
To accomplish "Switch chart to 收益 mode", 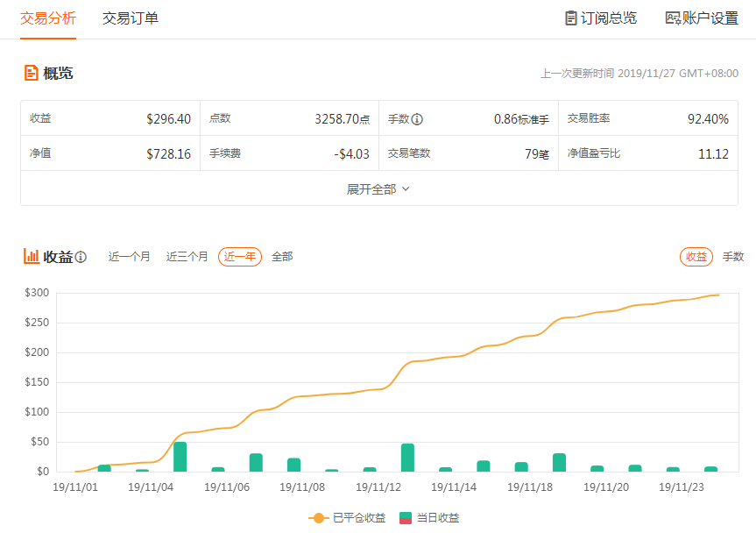I will pyautogui.click(x=696, y=257).
